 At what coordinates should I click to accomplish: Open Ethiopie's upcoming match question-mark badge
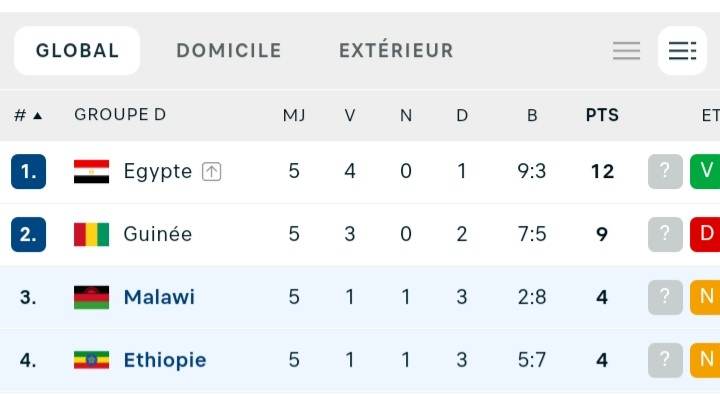[665, 360]
